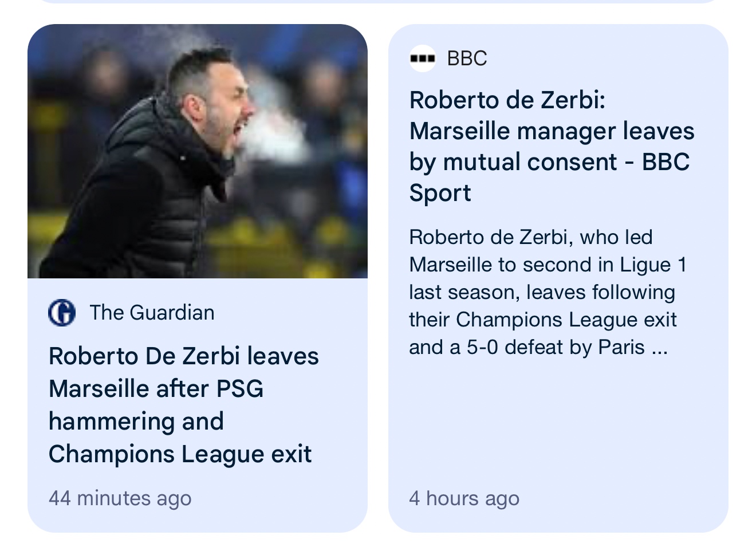Click "Champions League exit" in Guardian headline

[180, 454]
